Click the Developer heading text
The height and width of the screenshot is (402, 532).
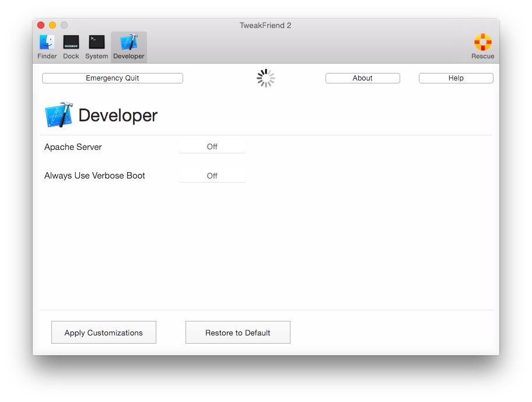click(118, 116)
